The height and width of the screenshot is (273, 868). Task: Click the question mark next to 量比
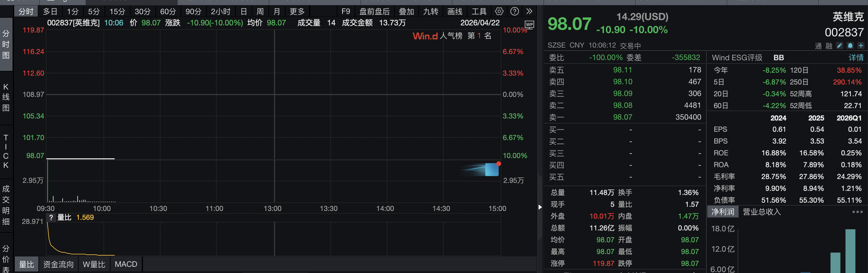51,217
